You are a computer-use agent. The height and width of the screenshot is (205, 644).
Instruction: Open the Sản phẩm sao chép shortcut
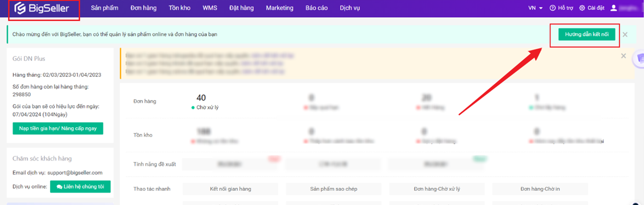click(x=333, y=189)
